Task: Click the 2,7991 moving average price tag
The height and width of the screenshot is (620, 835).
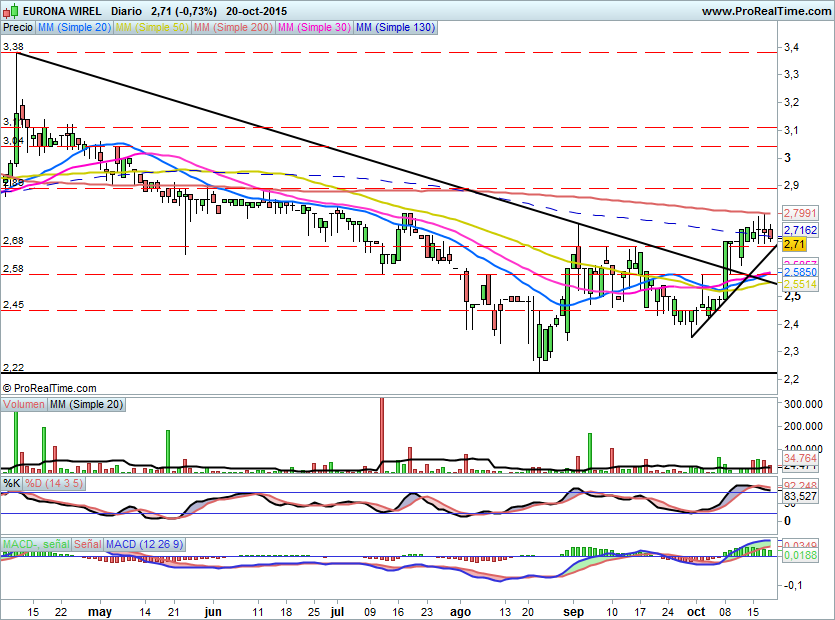Action: click(799, 213)
